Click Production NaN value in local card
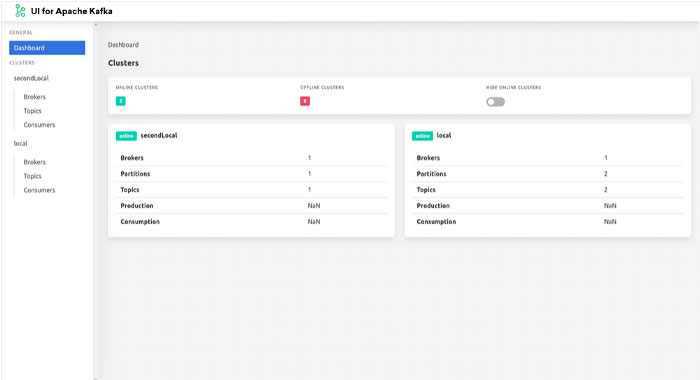 pyautogui.click(x=610, y=206)
